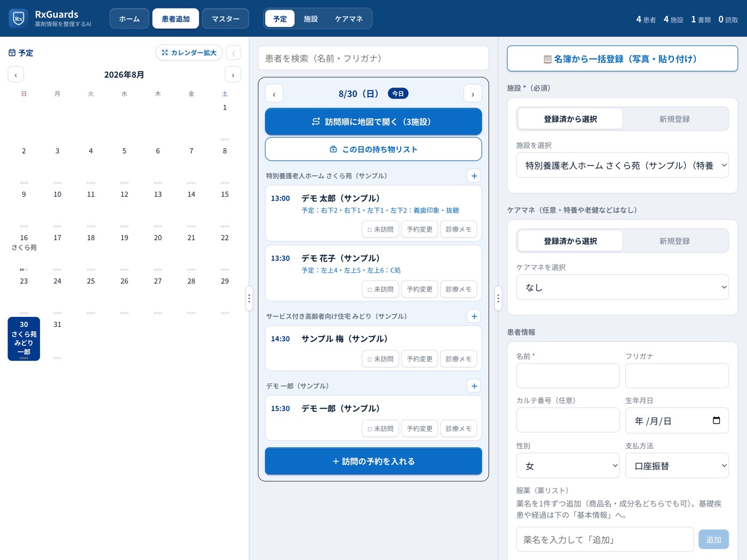
Task: Show the previous day's schedule
Action: click(x=274, y=94)
